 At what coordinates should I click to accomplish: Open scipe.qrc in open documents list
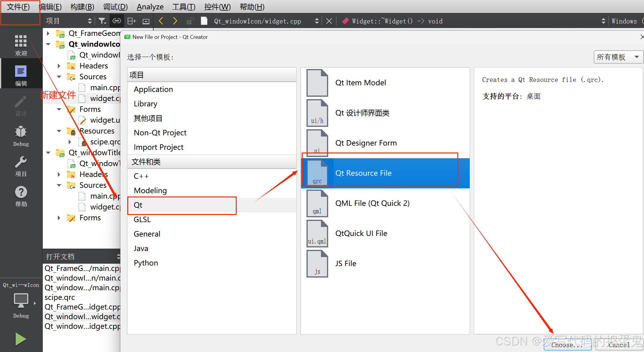(x=82, y=297)
